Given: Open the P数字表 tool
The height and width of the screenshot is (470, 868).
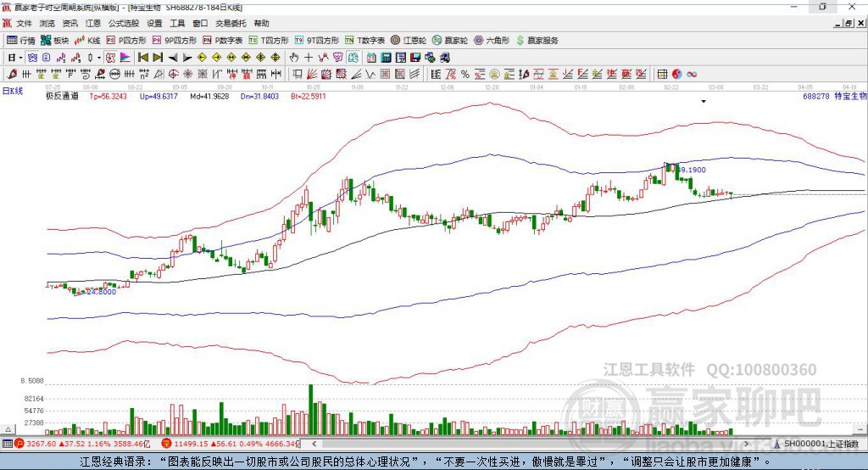Looking at the screenshot, I should pos(223,41).
